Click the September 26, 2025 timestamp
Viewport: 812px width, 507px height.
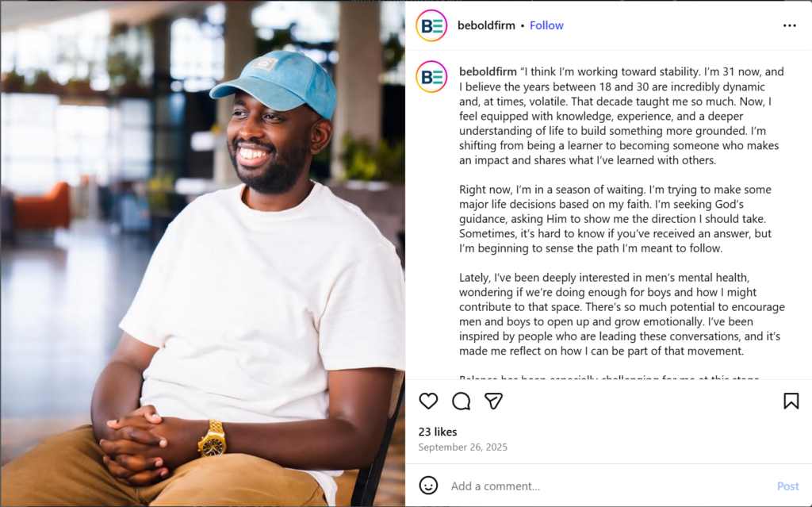tap(463, 447)
